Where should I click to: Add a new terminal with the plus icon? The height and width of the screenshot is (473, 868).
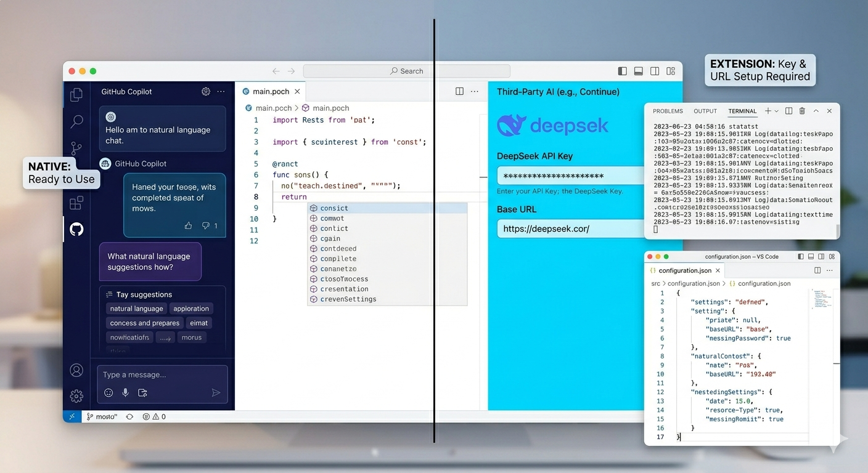[768, 111]
